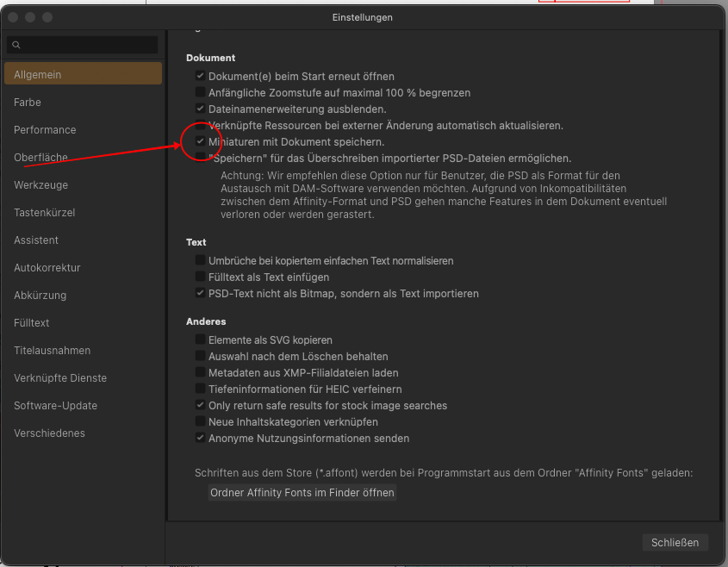Enable Fülltext als Text einfügen
Screen dimensions: 728x567
click(x=200, y=277)
